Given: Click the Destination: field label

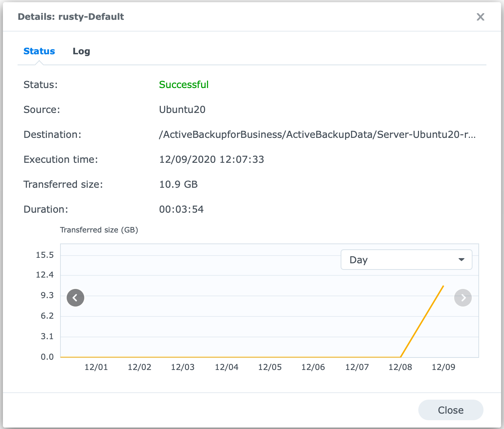Looking at the screenshot, I should [52, 135].
